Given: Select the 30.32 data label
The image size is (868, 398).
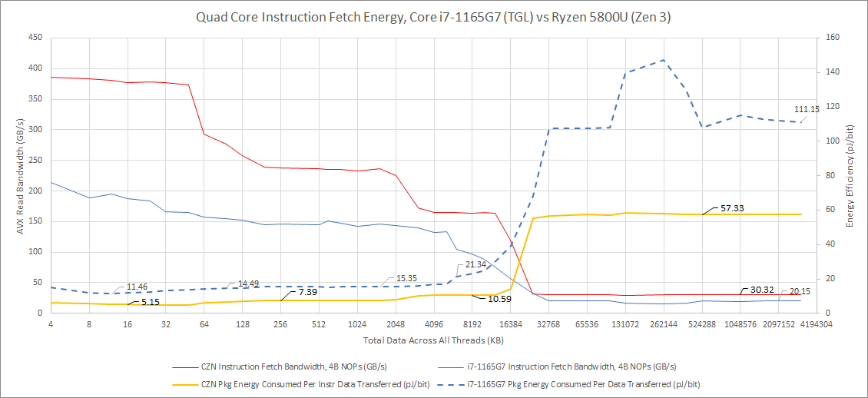Looking at the screenshot, I should tap(763, 290).
